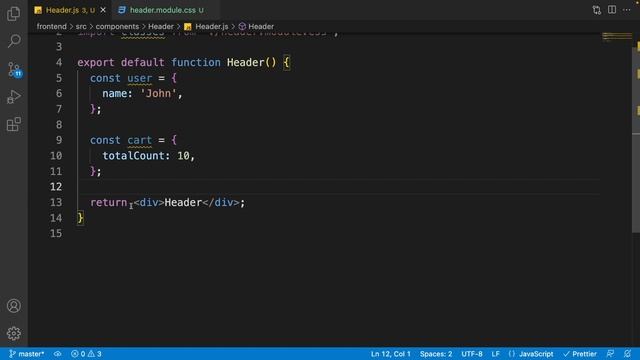Click the vertical editor scrollbar
The width and height of the screenshot is (640, 360).
coord(636,139)
